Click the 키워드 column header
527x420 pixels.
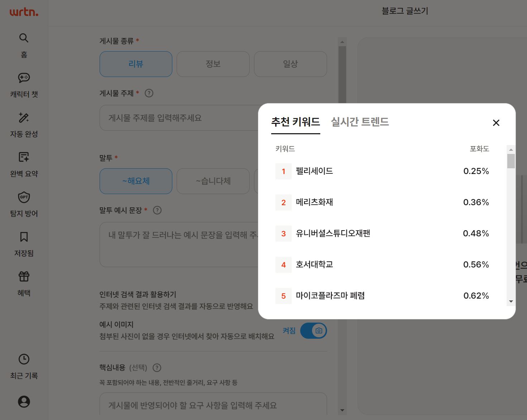click(285, 149)
